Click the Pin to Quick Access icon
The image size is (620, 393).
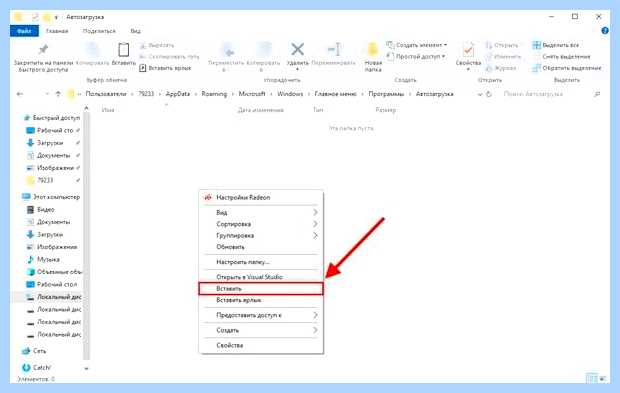43,50
